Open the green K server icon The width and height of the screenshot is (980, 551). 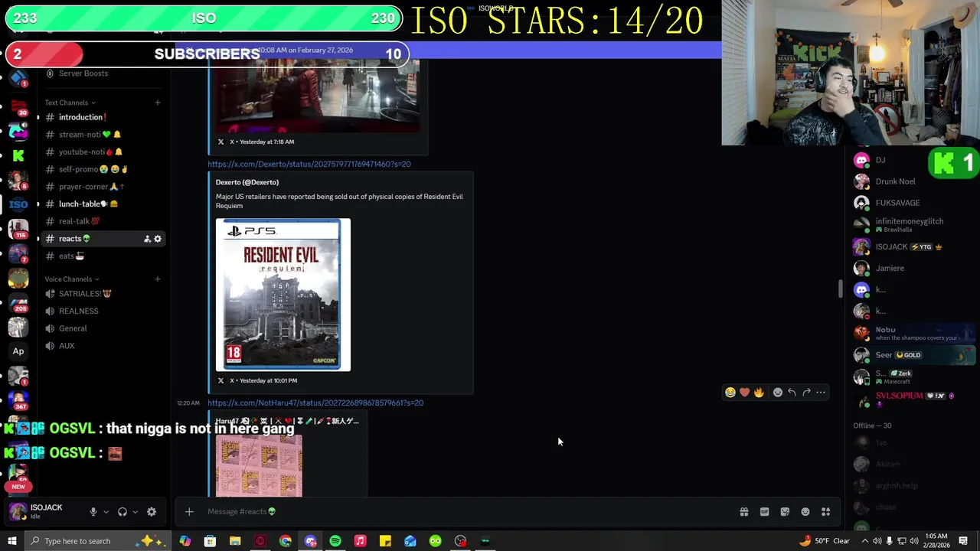click(18, 155)
